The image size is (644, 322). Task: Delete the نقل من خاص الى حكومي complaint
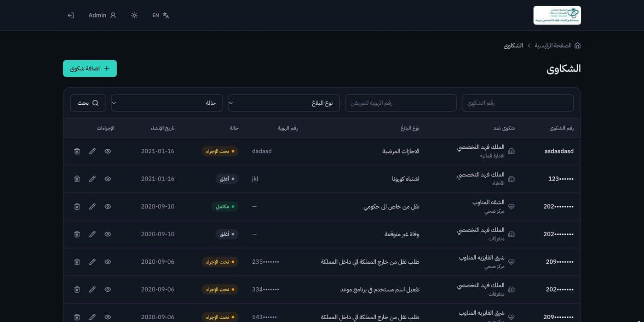coord(77,207)
